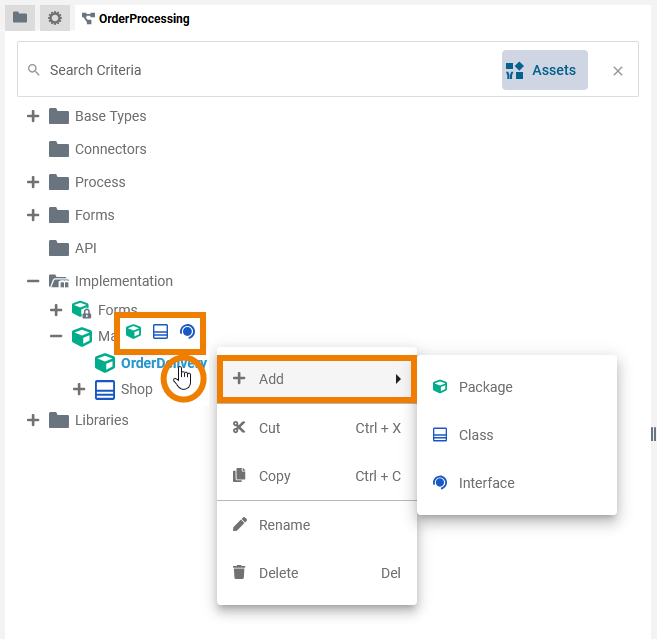Toggle the Assets filter button
This screenshot has height=639, width=657.
tap(545, 70)
